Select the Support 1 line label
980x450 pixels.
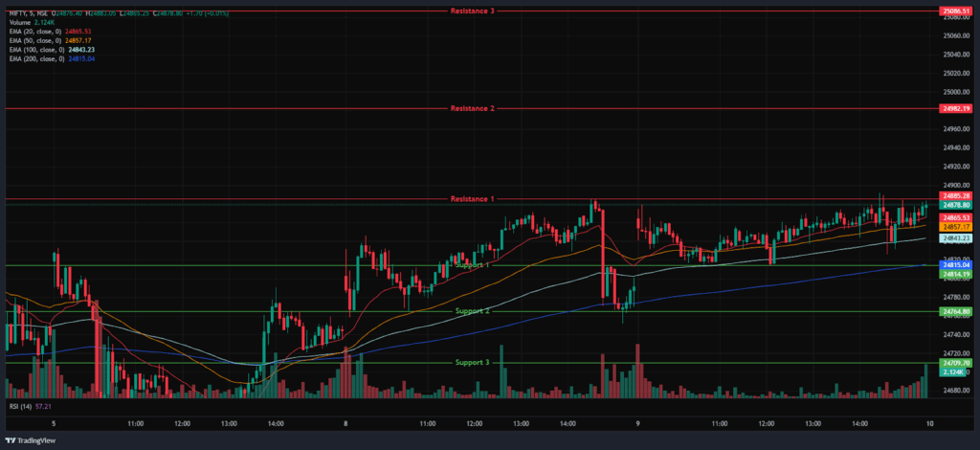[472, 264]
